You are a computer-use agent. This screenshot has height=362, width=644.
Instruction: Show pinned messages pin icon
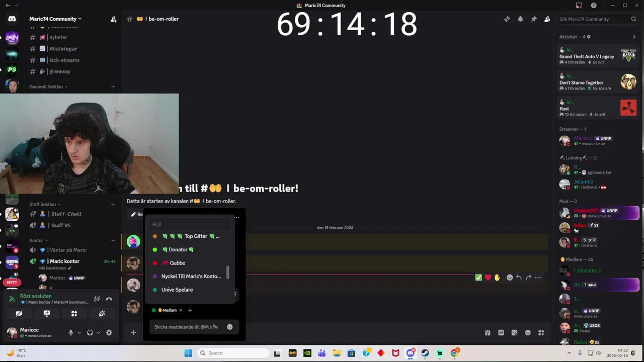tap(534, 19)
